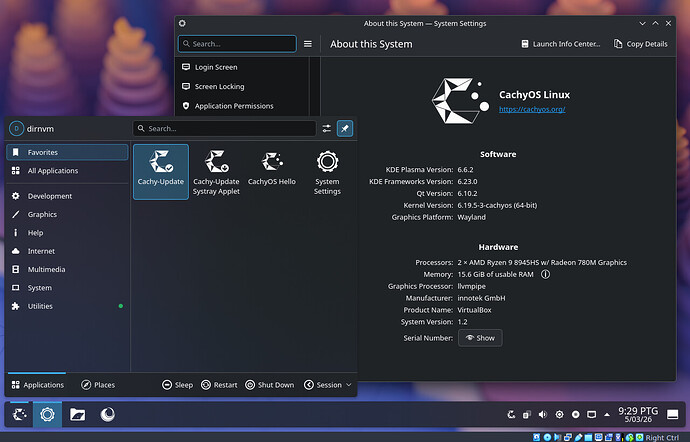Open the cachyos.org website link

[x=531, y=109]
